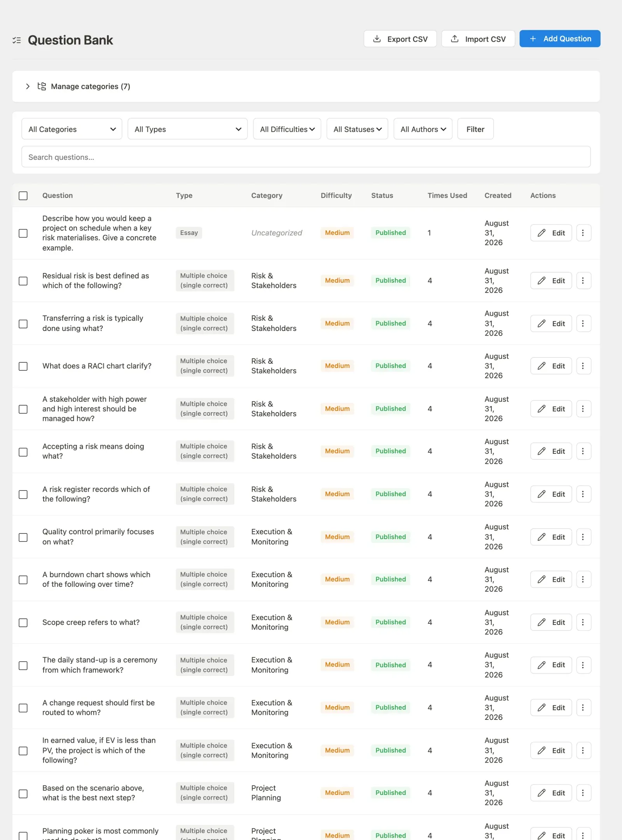Check the Essay question row checkbox
This screenshot has width=622, height=840.
point(23,233)
